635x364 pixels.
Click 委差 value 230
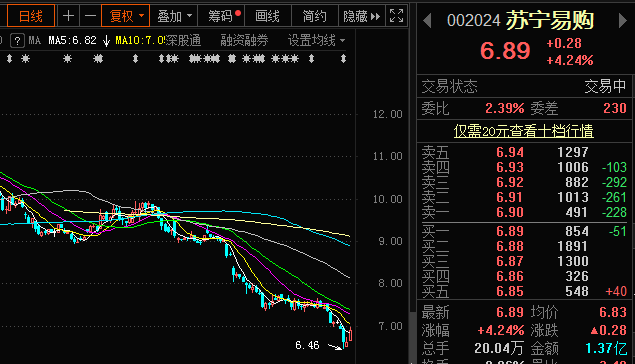(x=615, y=108)
